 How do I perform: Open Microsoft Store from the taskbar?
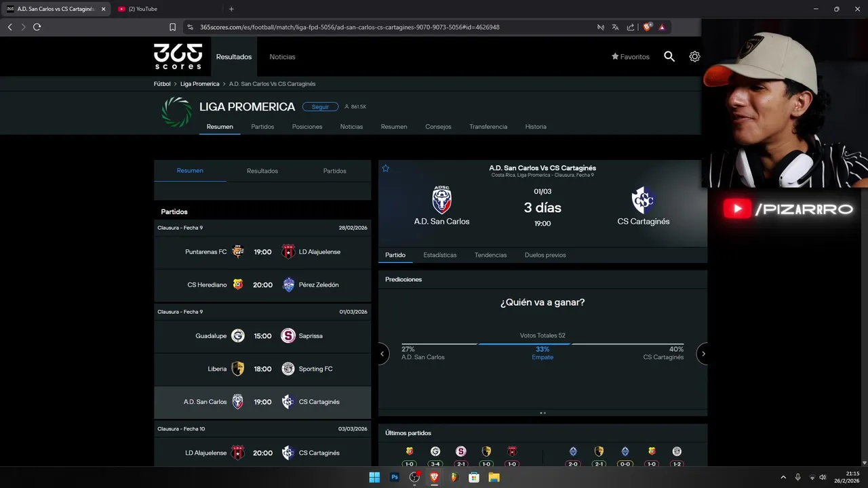[x=474, y=477]
